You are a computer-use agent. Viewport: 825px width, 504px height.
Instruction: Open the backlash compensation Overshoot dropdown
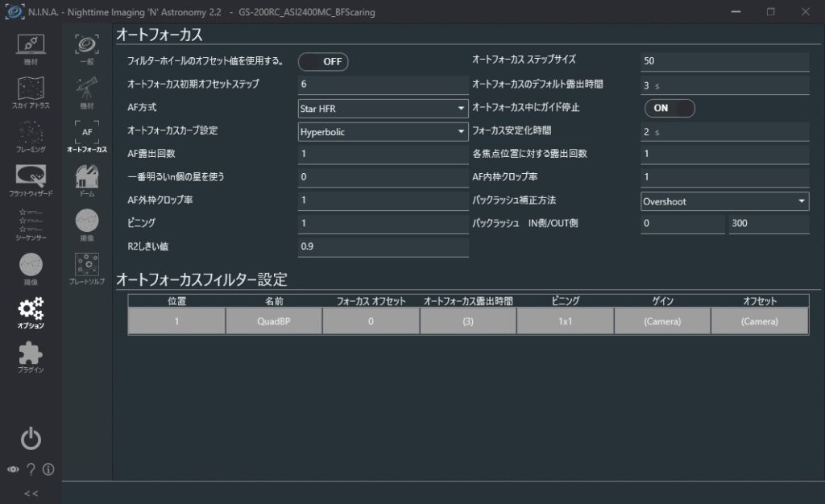pos(724,201)
